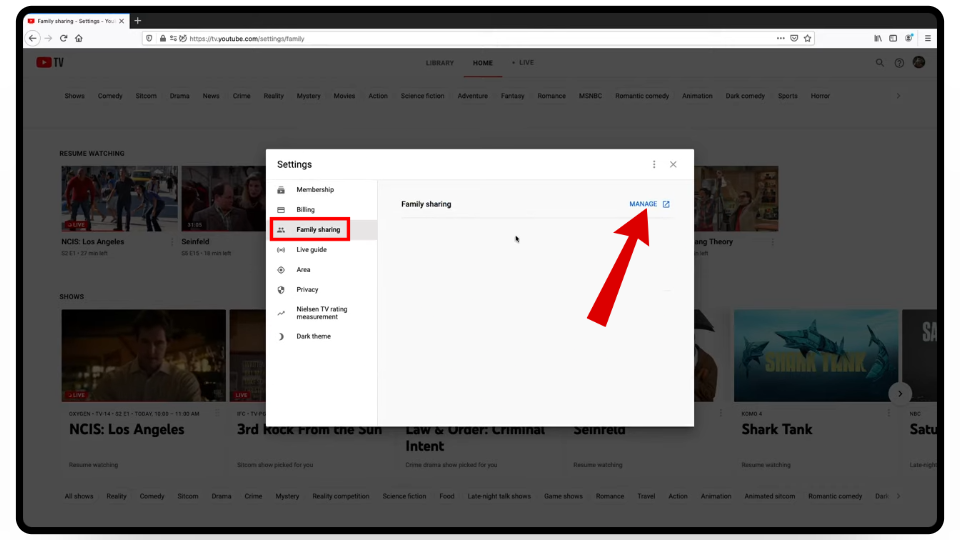This screenshot has width=960, height=540.
Task: Select the Sports genre chip
Action: (787, 96)
